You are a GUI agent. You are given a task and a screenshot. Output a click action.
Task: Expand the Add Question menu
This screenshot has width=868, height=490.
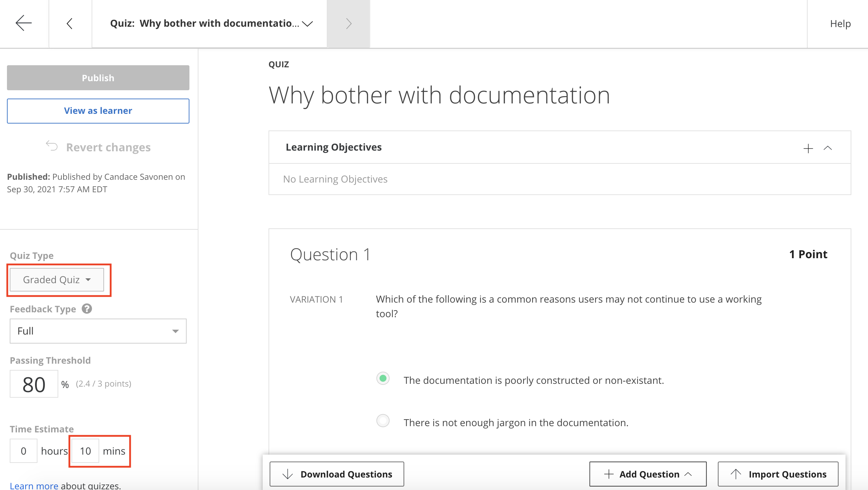[x=648, y=474]
